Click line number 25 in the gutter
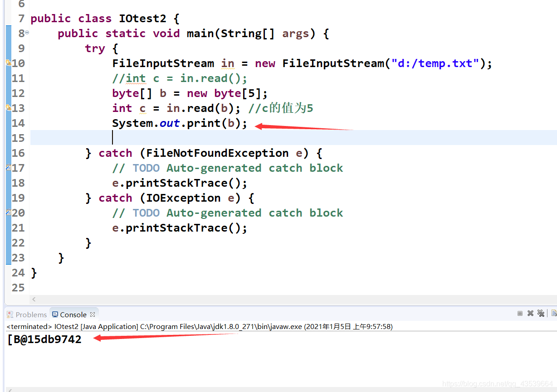 [x=18, y=287]
